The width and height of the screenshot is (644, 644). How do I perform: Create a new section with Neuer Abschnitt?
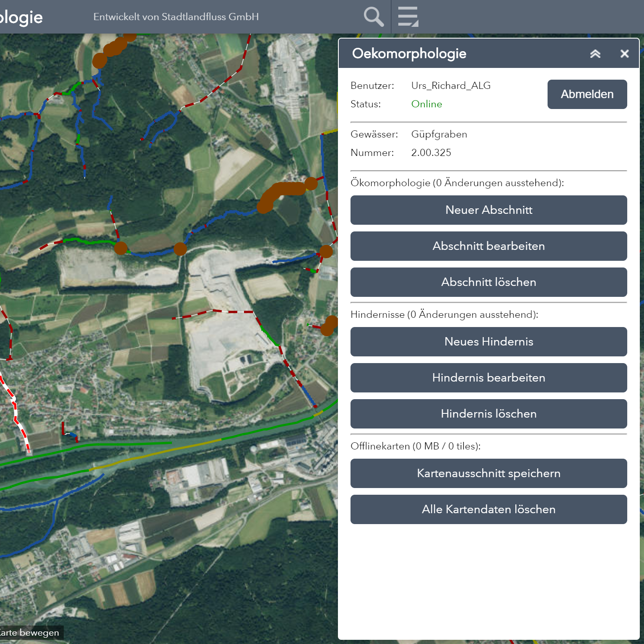(x=488, y=210)
